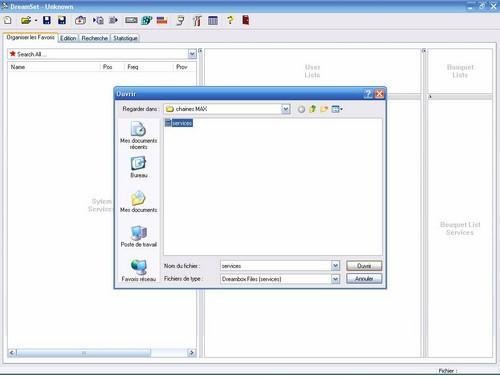Click the red and orange bars icon
500x377 pixels.
(x=162, y=21)
